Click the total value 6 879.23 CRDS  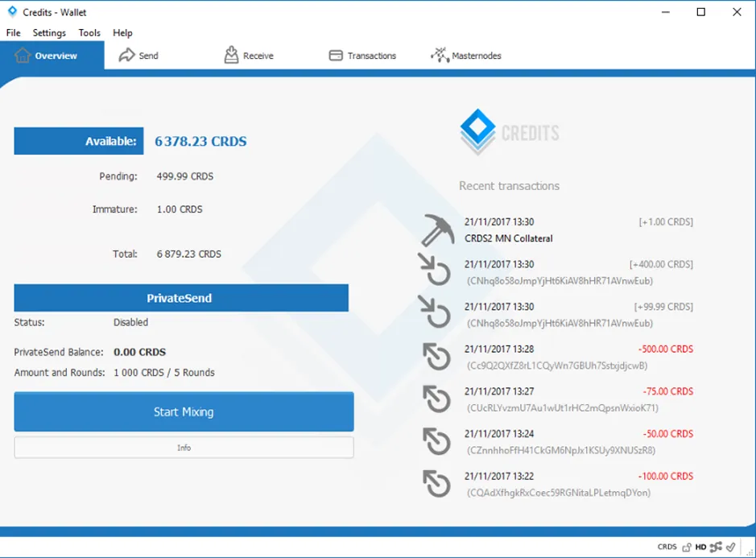[188, 254]
